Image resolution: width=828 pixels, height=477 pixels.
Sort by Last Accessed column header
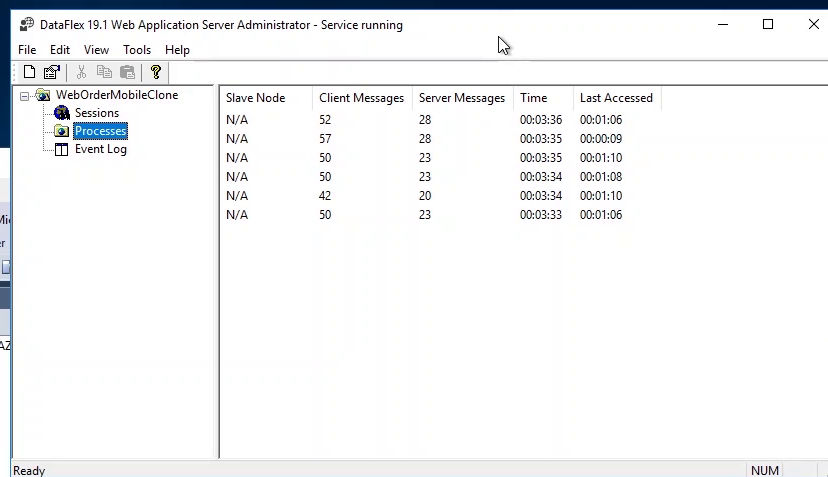click(616, 98)
